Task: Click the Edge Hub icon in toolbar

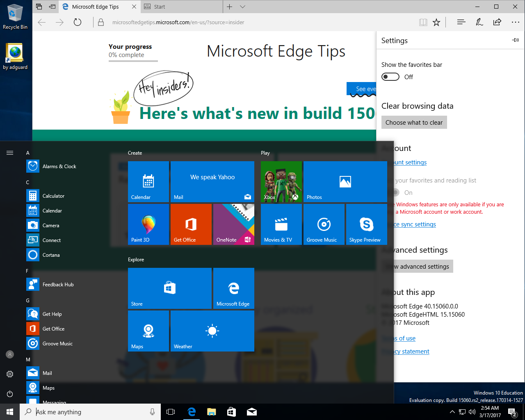Action: [461, 22]
